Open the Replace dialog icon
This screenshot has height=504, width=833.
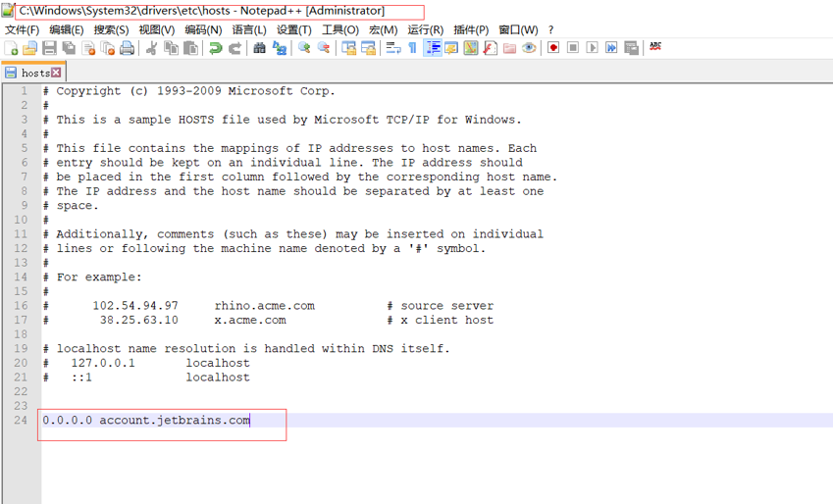pyautogui.click(x=279, y=48)
